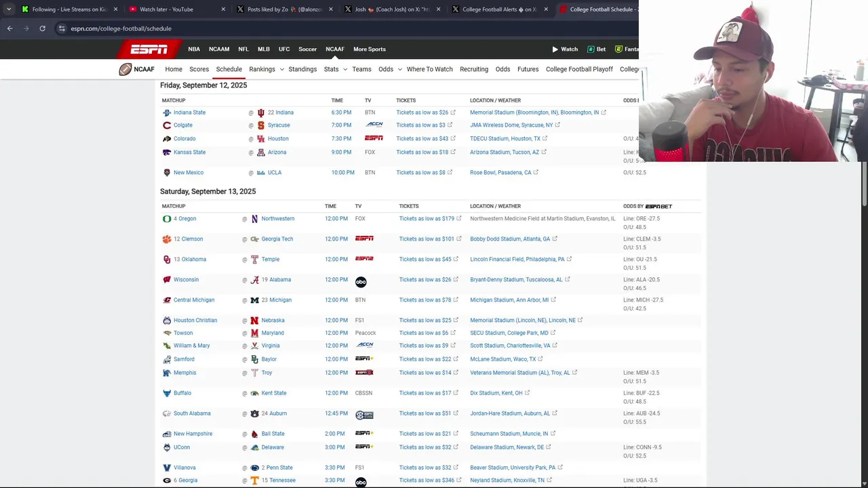The image size is (868, 488).
Task: Click the Houston Christian team link
Action: [x=195, y=321]
